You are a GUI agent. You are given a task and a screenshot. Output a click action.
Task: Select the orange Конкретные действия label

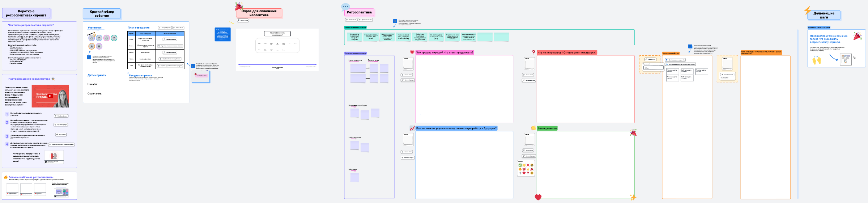click(671, 53)
